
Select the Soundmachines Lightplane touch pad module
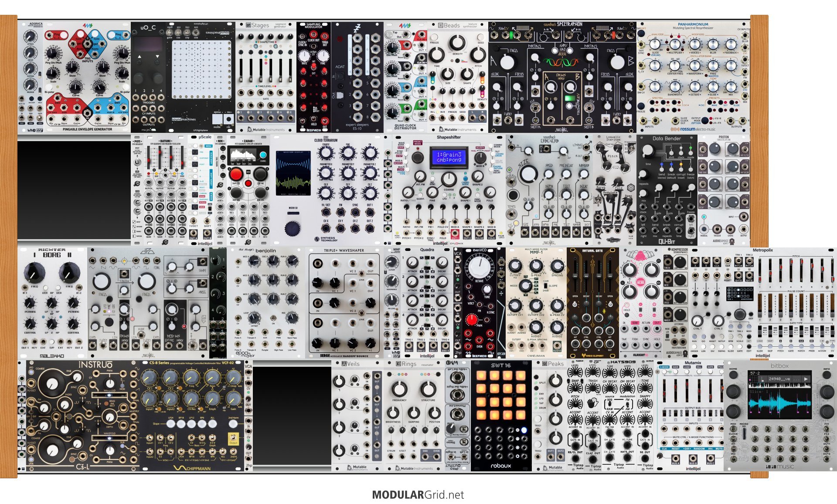coord(201,77)
